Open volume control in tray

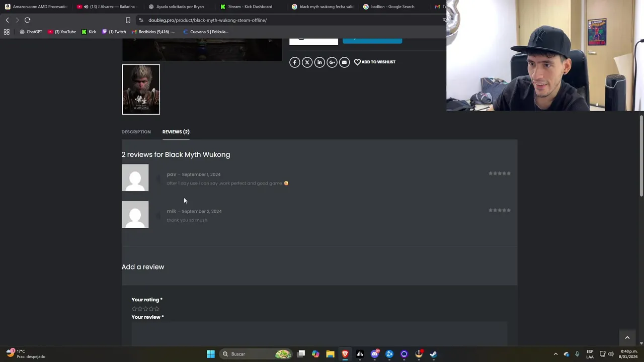(x=611, y=354)
